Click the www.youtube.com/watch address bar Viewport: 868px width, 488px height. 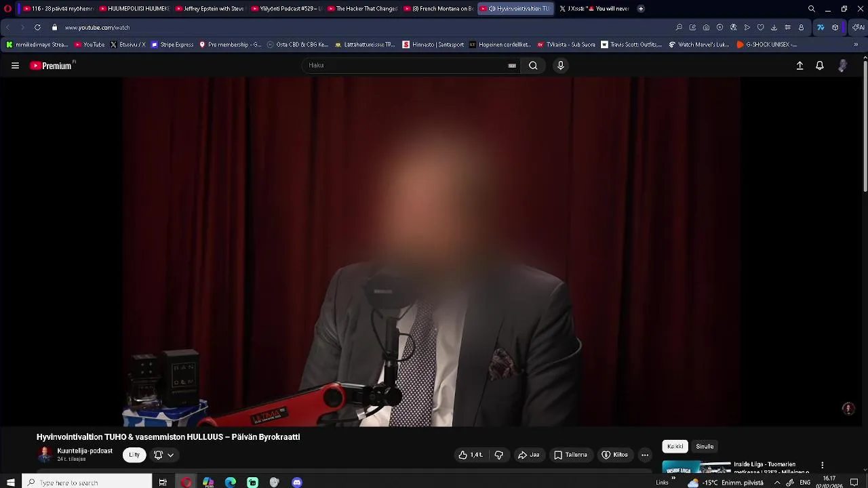[x=97, y=28]
